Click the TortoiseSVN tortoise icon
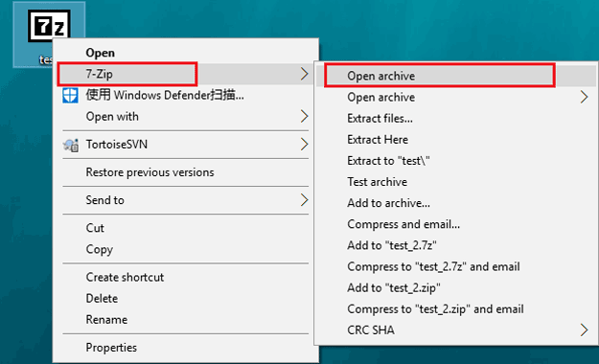The height and width of the screenshot is (364, 599). point(71,145)
